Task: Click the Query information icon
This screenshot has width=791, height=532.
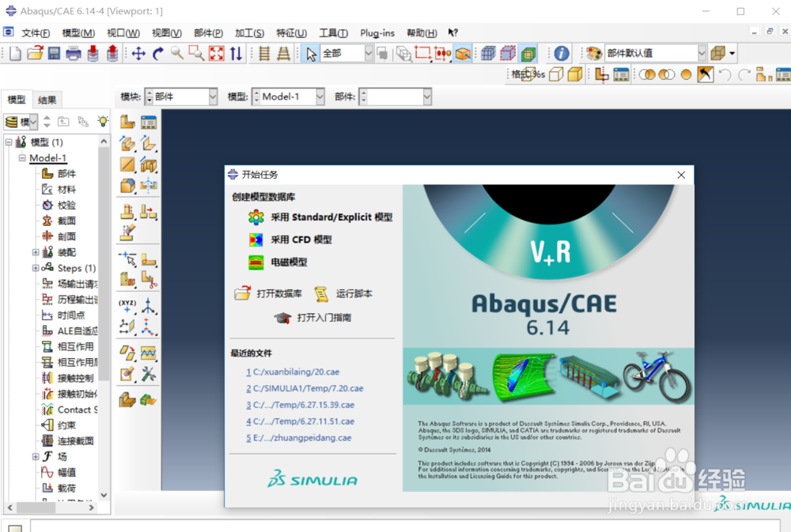Action: [562, 53]
